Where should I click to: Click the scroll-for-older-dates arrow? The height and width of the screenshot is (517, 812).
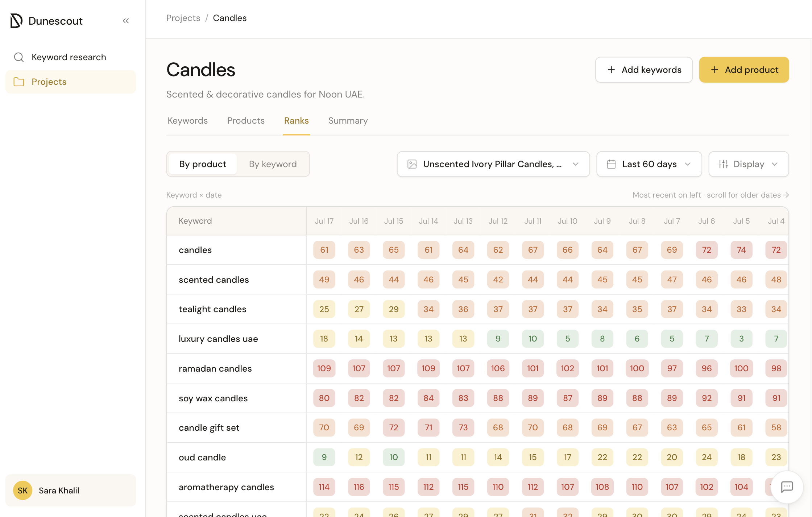pyautogui.click(x=786, y=195)
